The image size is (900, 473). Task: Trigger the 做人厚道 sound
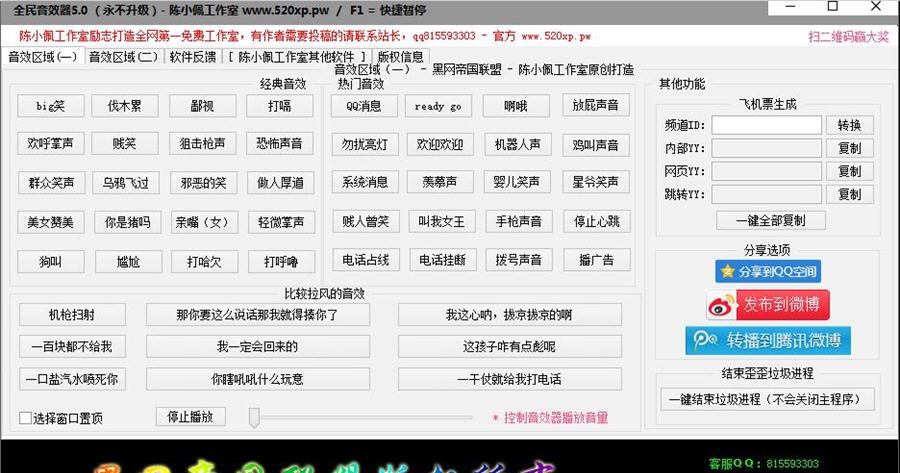(281, 183)
